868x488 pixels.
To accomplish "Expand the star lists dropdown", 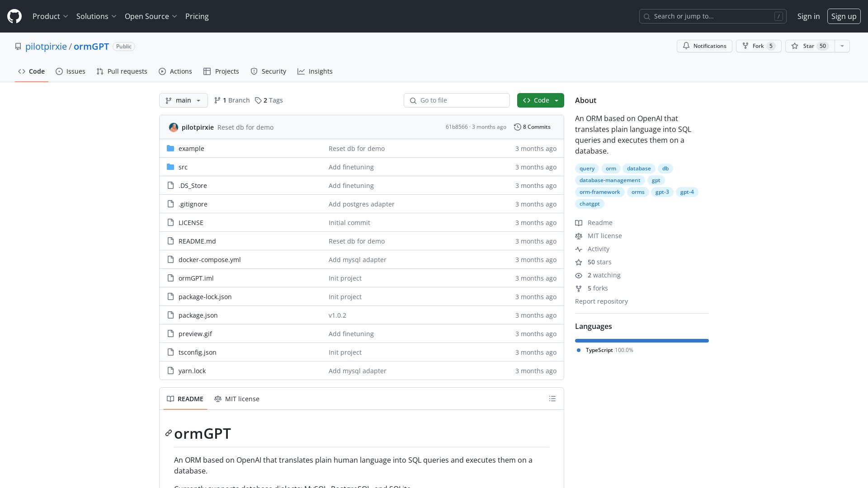I will (x=842, y=46).
